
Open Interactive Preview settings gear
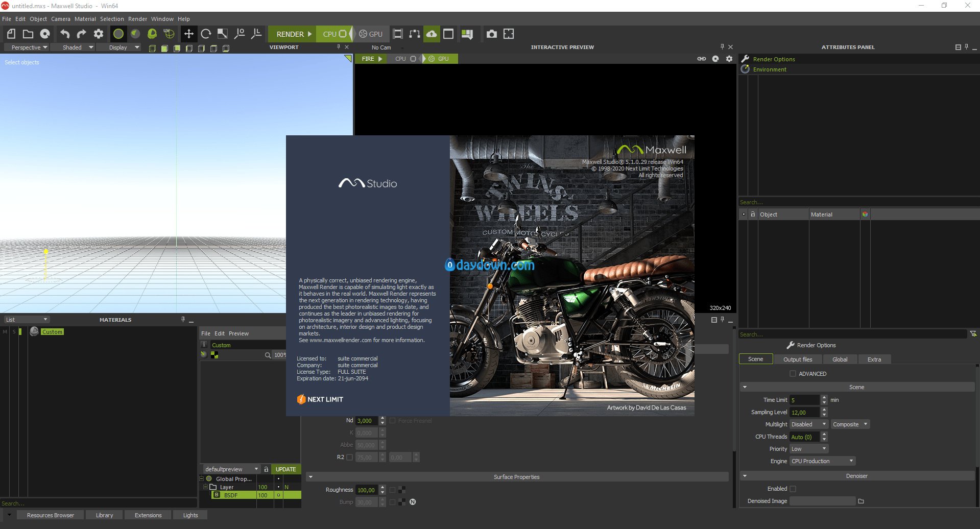pyautogui.click(x=729, y=59)
